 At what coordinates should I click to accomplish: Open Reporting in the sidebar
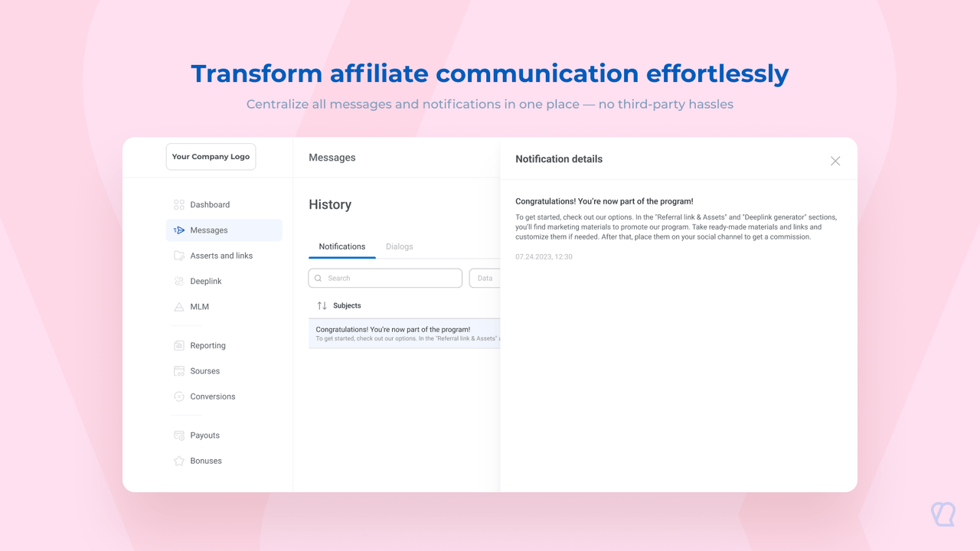coord(224,345)
